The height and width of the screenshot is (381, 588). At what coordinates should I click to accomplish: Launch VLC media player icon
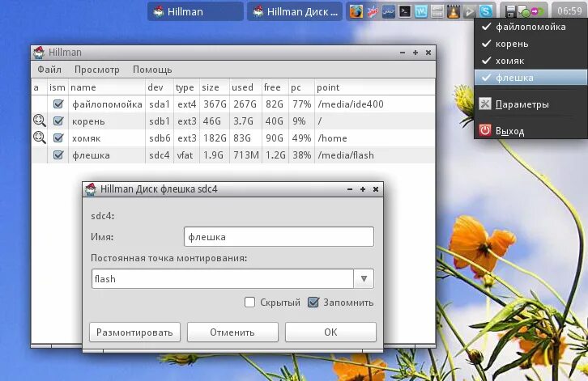tap(454, 11)
